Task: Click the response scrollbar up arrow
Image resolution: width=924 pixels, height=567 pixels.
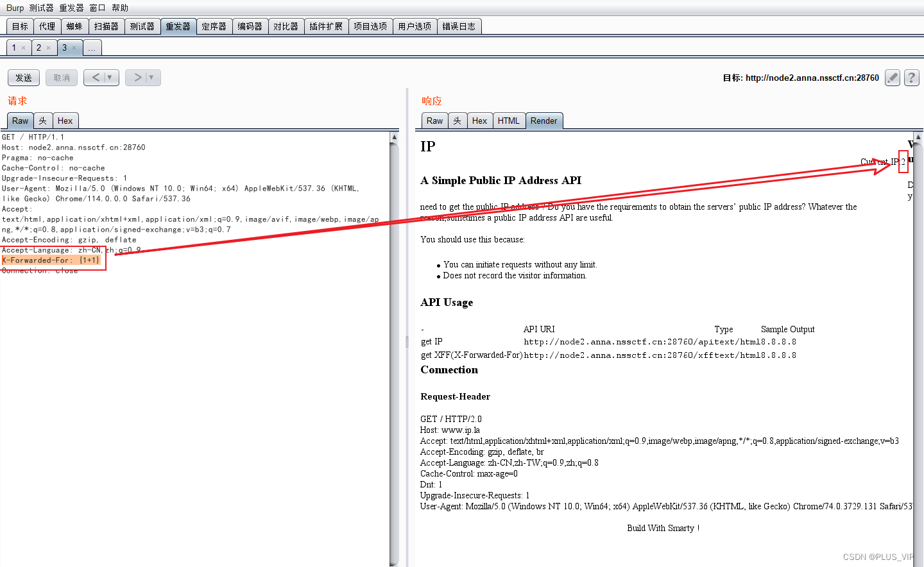Action: tap(918, 137)
